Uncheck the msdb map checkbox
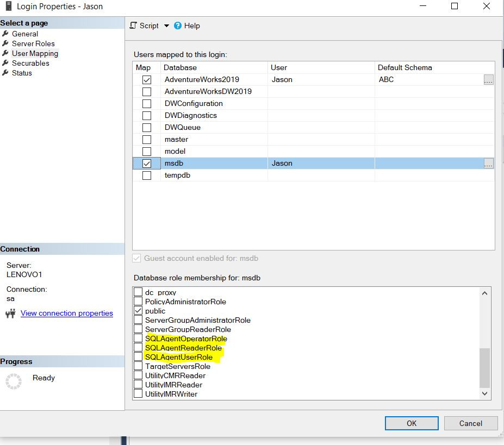 147,164
